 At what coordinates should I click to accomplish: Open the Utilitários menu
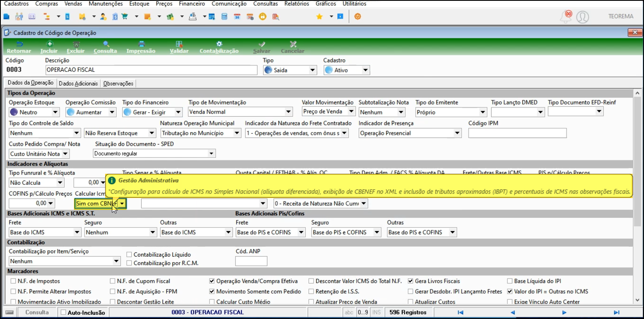coord(354,4)
